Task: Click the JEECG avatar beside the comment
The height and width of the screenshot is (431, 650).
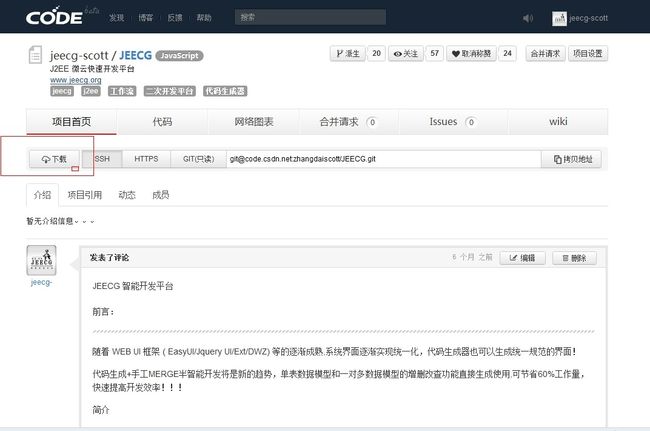Action: [x=41, y=260]
